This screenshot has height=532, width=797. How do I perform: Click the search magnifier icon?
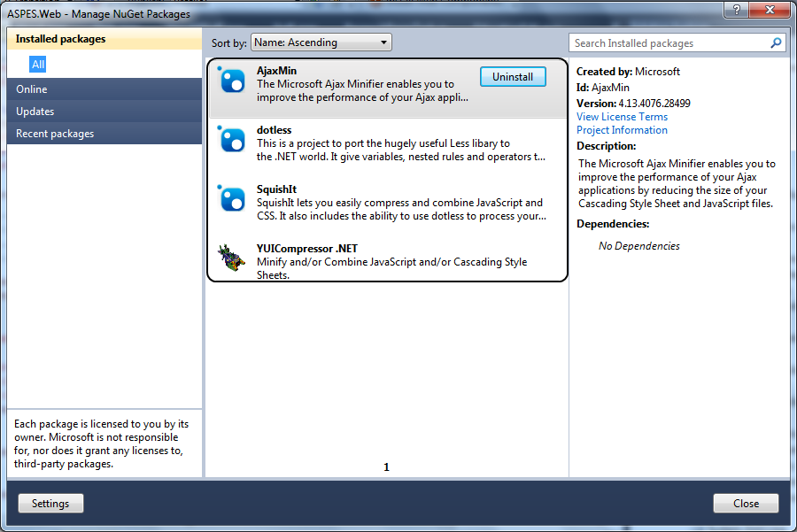point(776,43)
